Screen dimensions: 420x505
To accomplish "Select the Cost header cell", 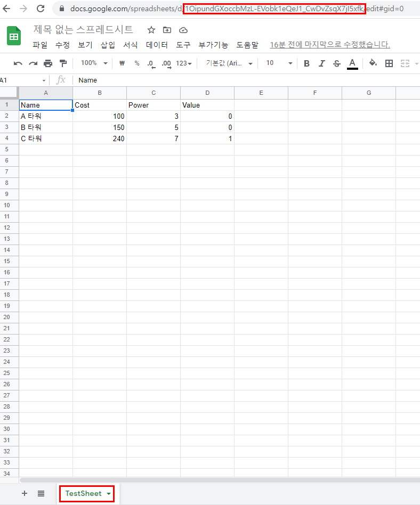I will click(x=100, y=105).
